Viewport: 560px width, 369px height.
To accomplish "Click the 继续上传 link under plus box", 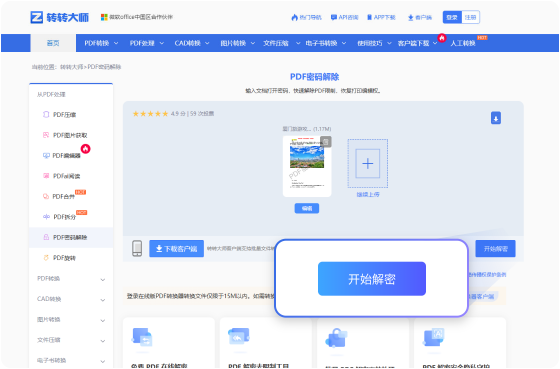I will tap(368, 194).
